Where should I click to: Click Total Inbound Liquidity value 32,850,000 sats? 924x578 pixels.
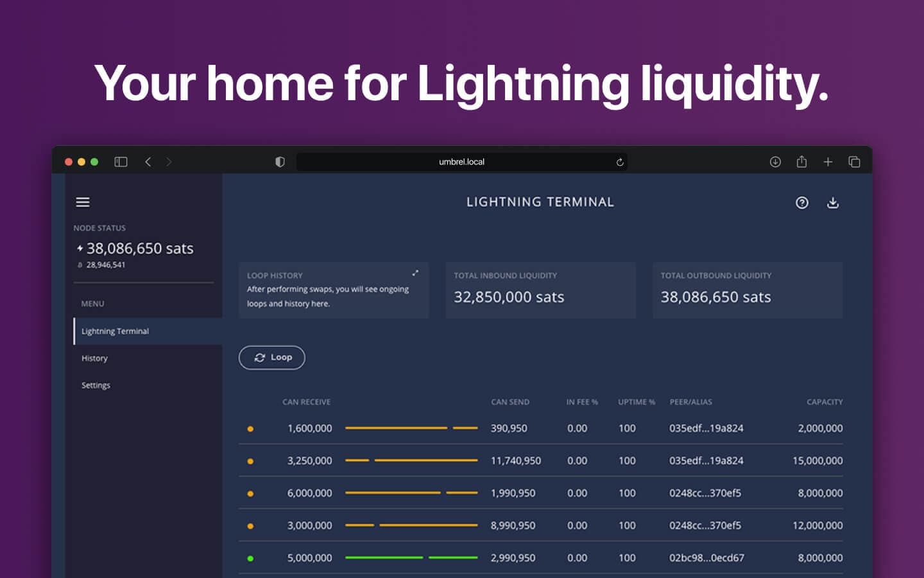coord(509,297)
